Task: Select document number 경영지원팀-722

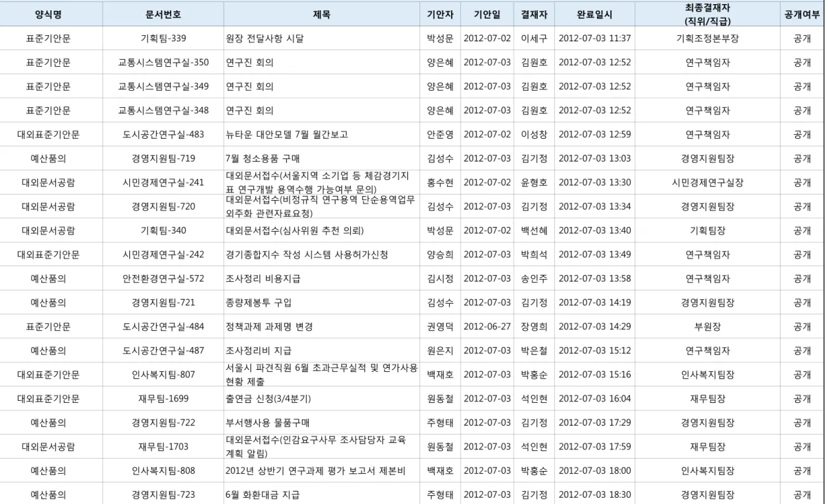Action: pyautogui.click(x=163, y=424)
